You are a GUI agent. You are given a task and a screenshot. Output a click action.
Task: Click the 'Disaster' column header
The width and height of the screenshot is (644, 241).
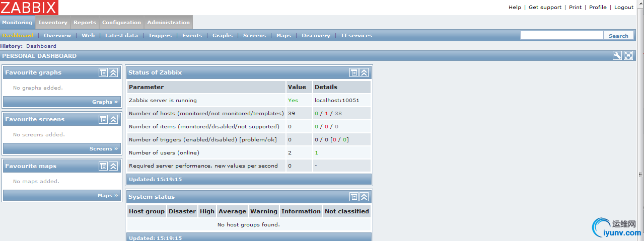(x=182, y=211)
